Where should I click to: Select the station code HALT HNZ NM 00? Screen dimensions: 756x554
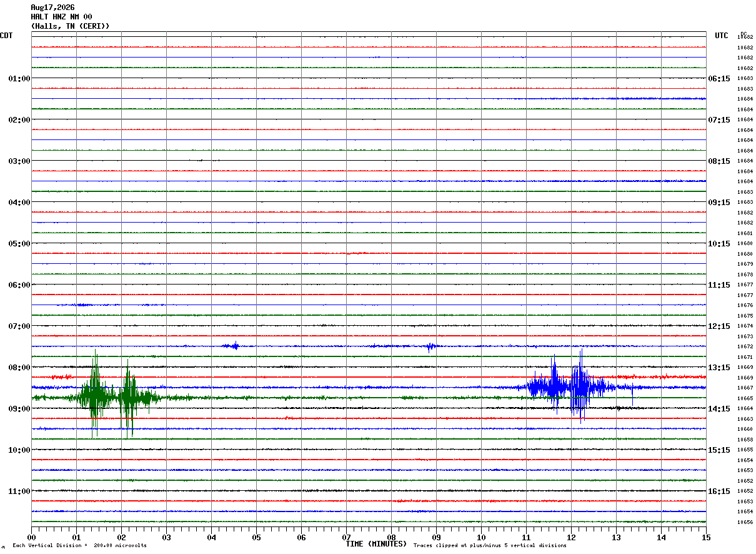click(x=61, y=17)
